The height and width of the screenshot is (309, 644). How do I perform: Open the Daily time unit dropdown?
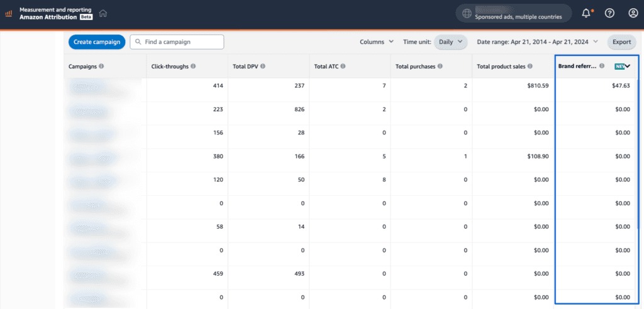[450, 42]
